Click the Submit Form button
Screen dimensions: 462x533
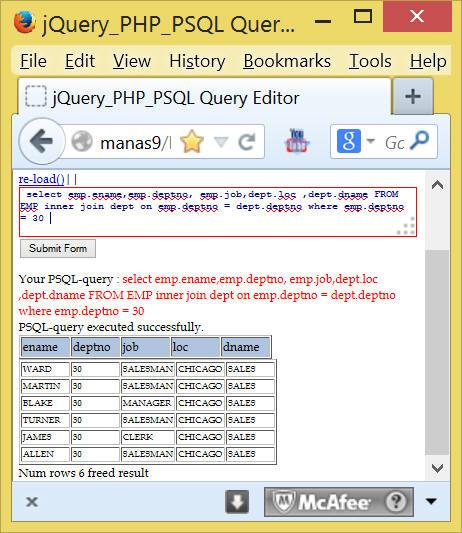point(58,248)
